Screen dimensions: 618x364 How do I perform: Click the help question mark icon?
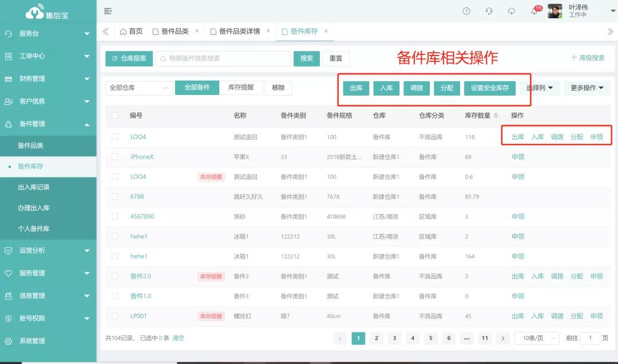point(466,11)
